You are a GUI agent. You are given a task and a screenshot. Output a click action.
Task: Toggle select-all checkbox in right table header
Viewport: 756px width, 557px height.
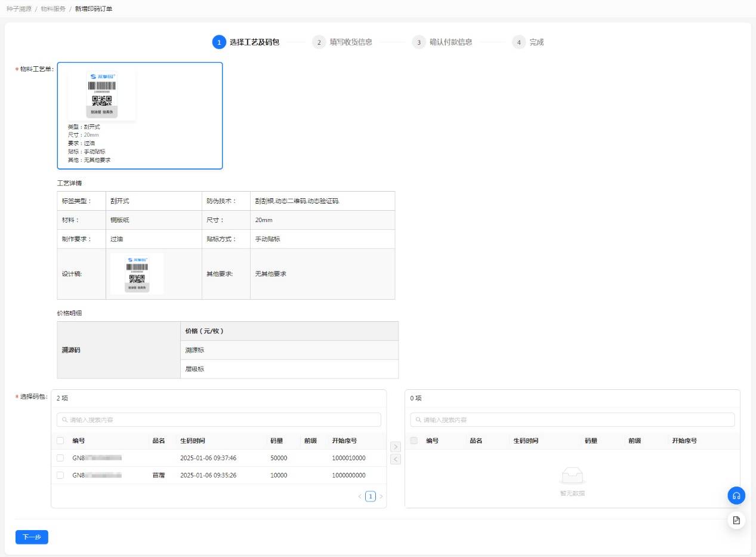coord(414,441)
